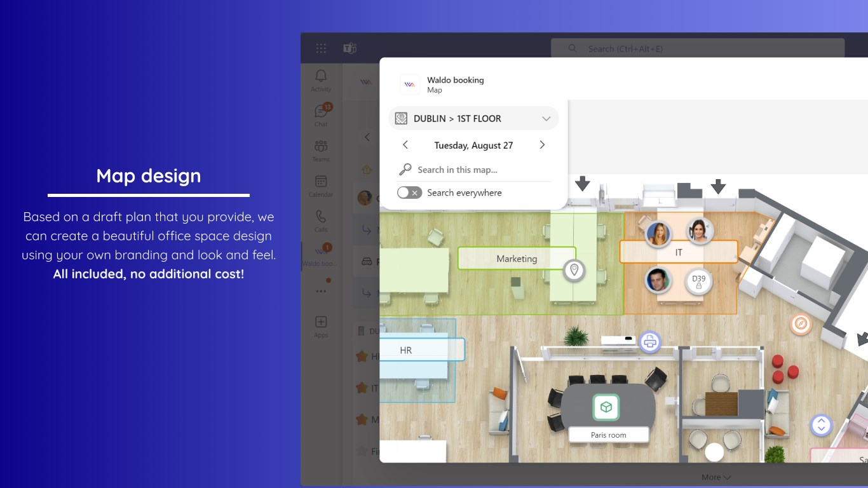Screen dimensions: 868x488
Task: Open Calls in the Teams sidebar
Action: (x=321, y=220)
